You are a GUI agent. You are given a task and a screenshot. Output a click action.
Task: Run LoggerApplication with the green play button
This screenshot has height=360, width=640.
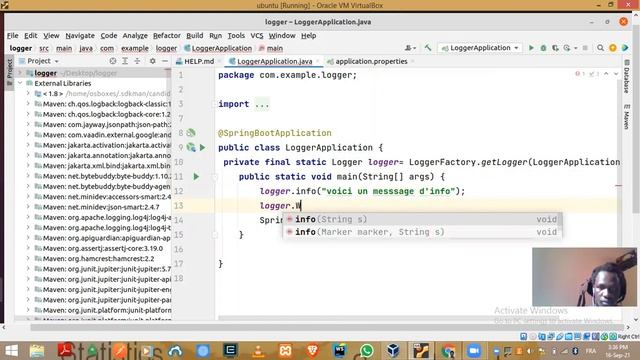[x=531, y=48]
